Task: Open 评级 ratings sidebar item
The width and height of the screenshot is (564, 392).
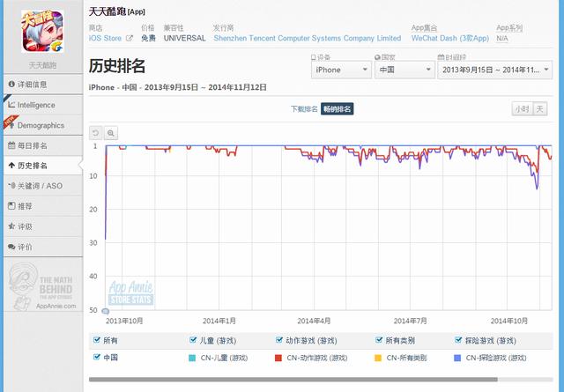Action: 41,226
